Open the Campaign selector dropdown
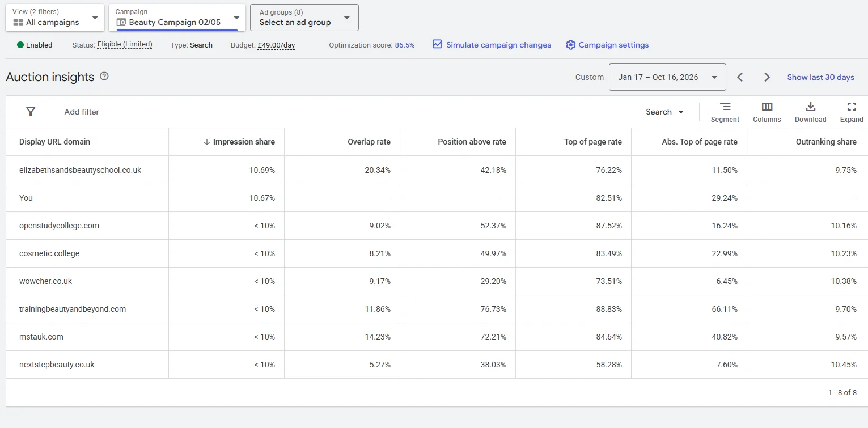This screenshot has height=428, width=868. (x=177, y=18)
